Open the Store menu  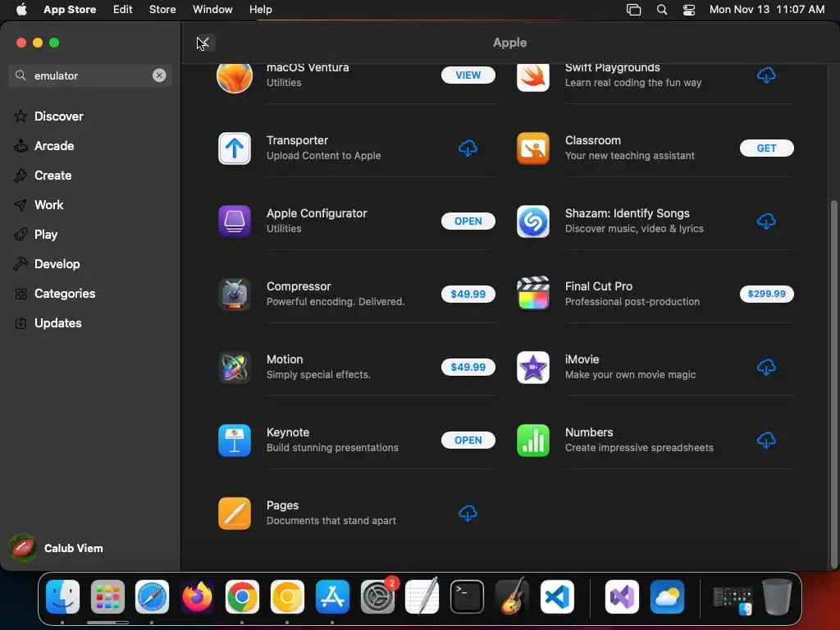162,10
